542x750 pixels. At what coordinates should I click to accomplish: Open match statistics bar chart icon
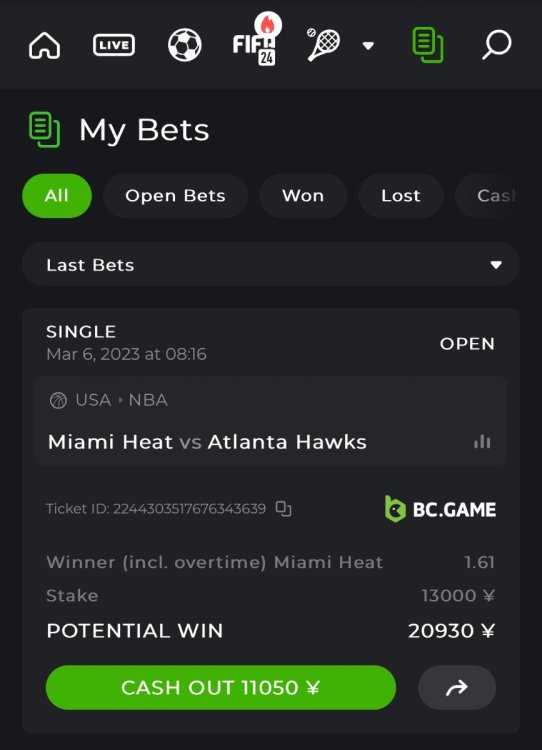(482, 441)
